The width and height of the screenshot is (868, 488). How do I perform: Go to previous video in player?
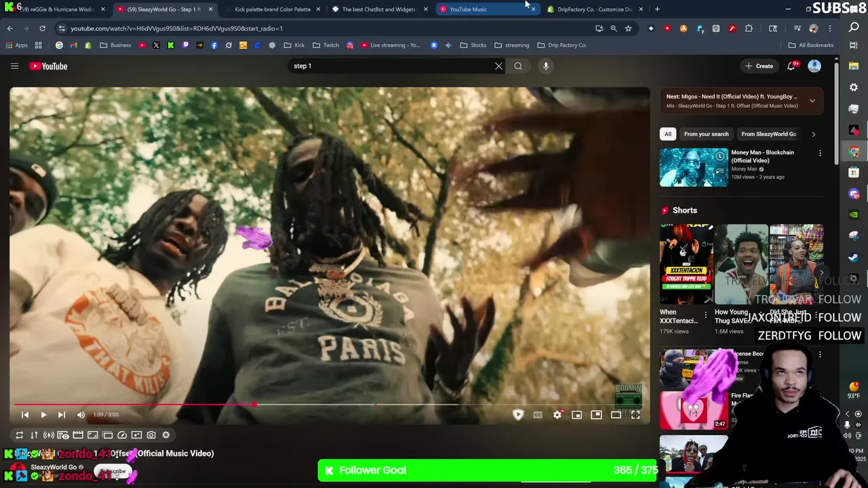tap(25, 415)
